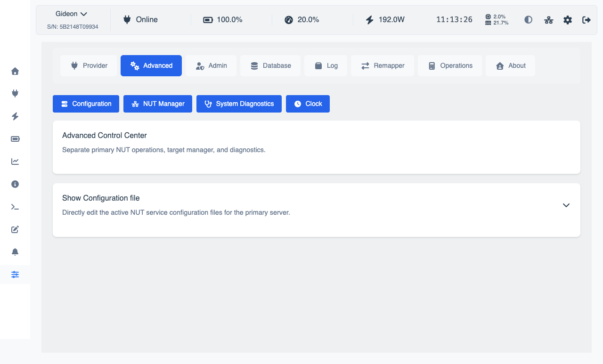Open the edit pencil sidebar item
Screen dimensions: 603x364
tap(15, 229)
